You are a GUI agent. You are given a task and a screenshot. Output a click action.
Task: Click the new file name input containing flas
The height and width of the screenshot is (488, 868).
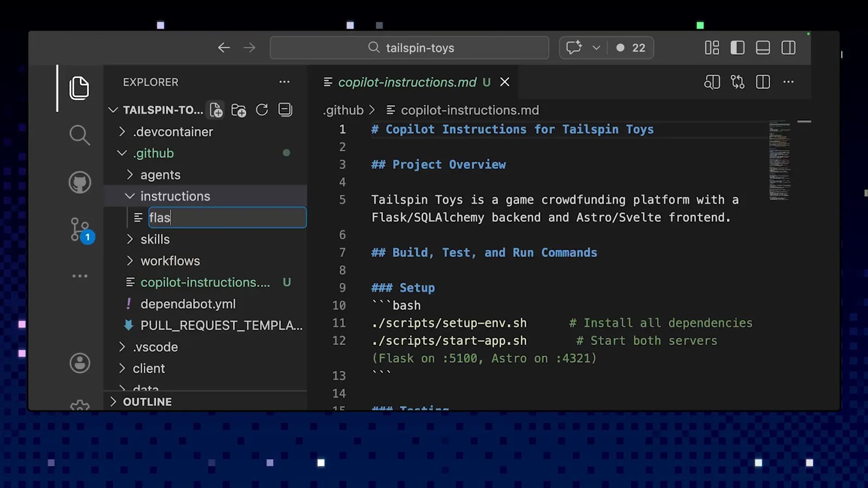227,217
